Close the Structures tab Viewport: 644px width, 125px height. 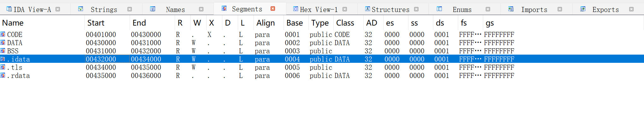[416, 9]
